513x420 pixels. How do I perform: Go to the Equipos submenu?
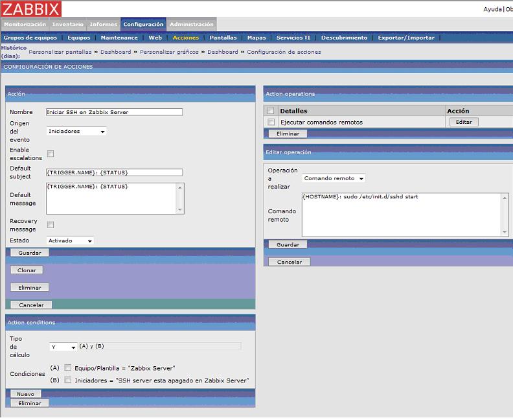coord(78,38)
